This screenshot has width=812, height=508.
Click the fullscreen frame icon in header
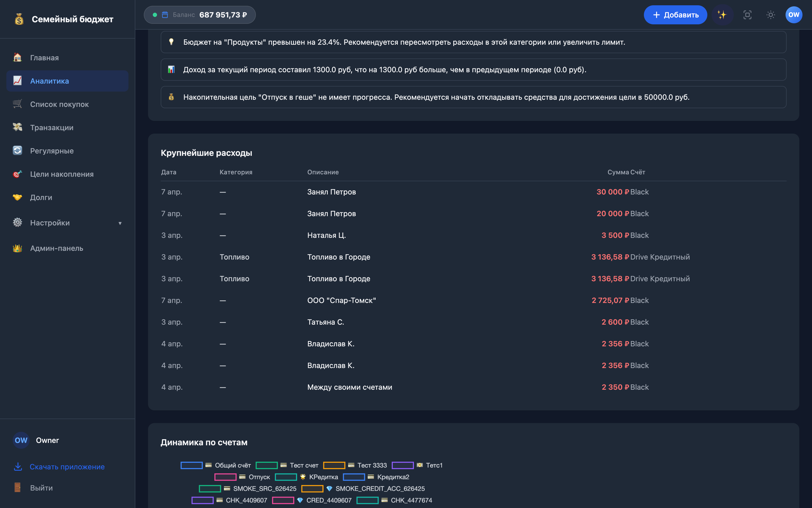click(747, 15)
